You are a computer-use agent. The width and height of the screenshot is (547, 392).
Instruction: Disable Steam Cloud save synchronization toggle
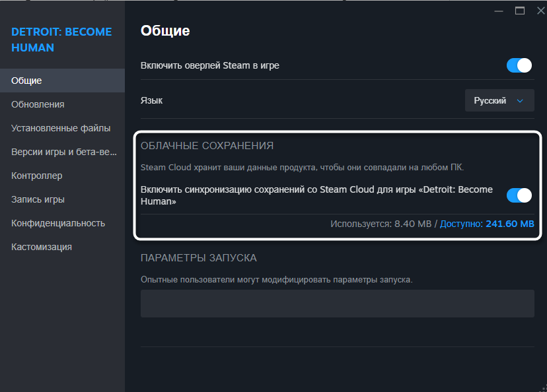pos(519,195)
